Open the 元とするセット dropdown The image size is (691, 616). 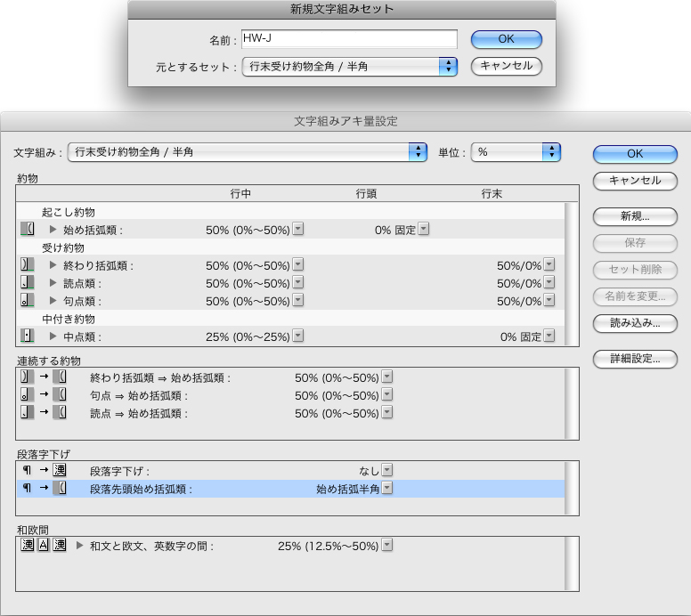click(x=349, y=67)
